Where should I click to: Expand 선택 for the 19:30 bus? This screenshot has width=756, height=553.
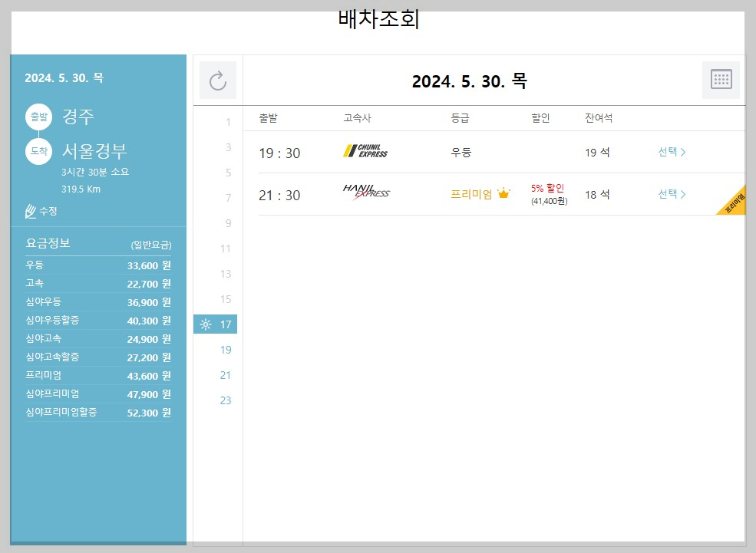(x=669, y=152)
